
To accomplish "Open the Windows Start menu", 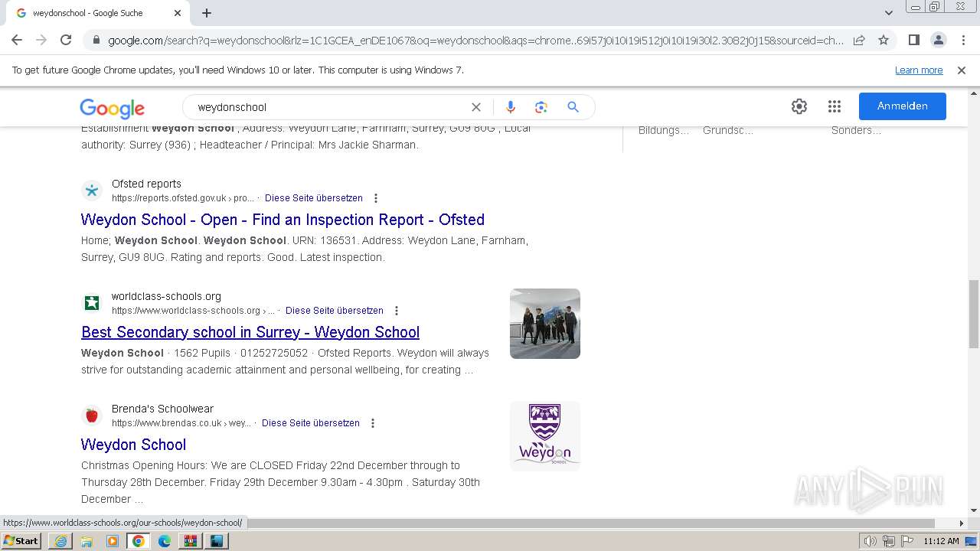I will [x=21, y=541].
